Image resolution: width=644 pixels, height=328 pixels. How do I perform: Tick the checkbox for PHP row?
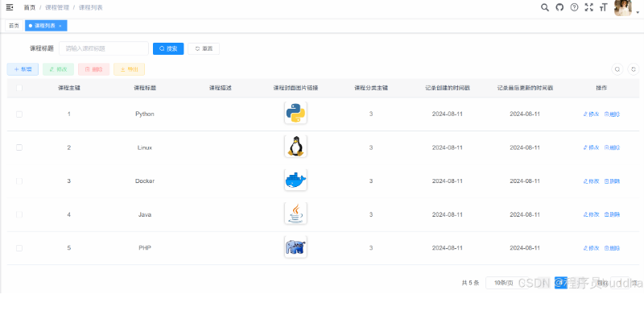click(19, 248)
